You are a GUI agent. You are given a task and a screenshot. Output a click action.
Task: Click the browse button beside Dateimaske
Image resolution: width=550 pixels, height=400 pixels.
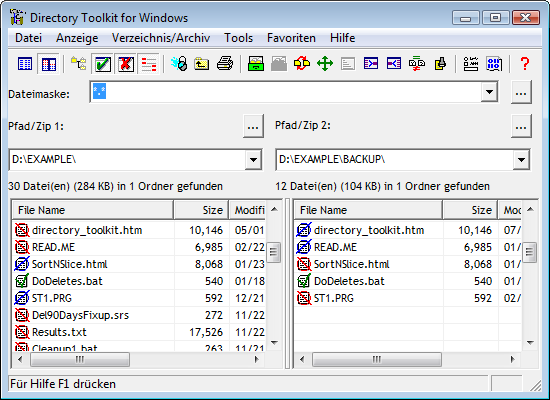[x=521, y=92]
